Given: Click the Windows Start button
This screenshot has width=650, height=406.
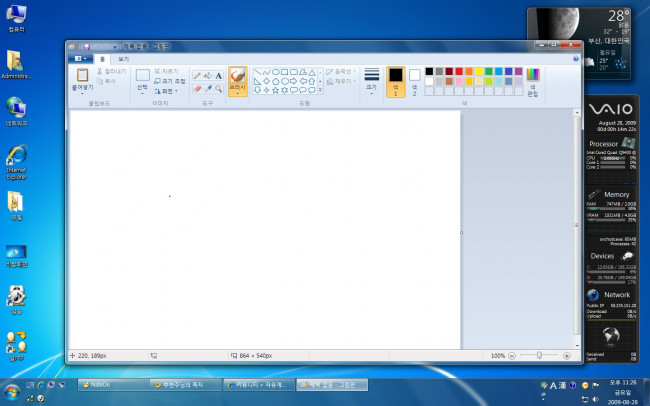Looking at the screenshot, I should (x=12, y=389).
